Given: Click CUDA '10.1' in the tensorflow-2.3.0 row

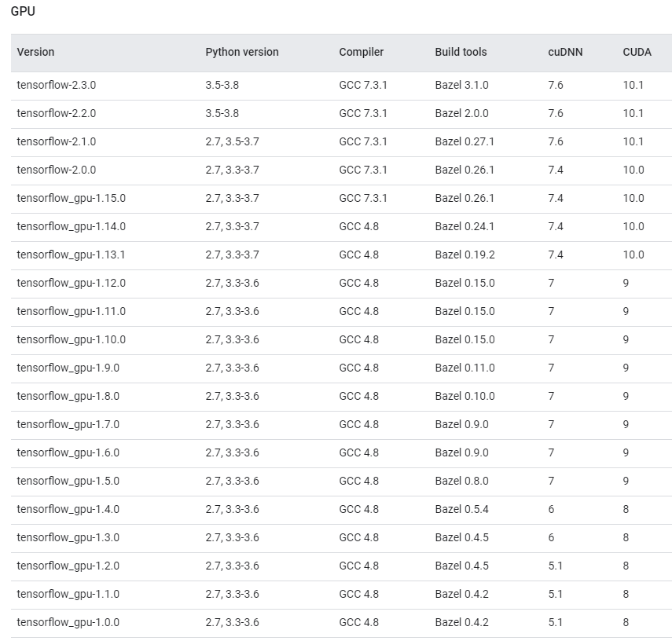Looking at the screenshot, I should 633,85.
